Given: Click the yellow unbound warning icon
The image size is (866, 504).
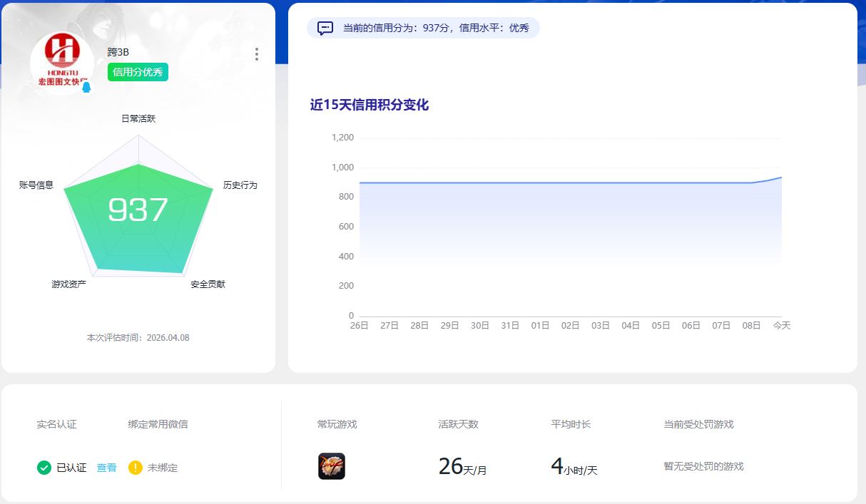Looking at the screenshot, I should (136, 468).
